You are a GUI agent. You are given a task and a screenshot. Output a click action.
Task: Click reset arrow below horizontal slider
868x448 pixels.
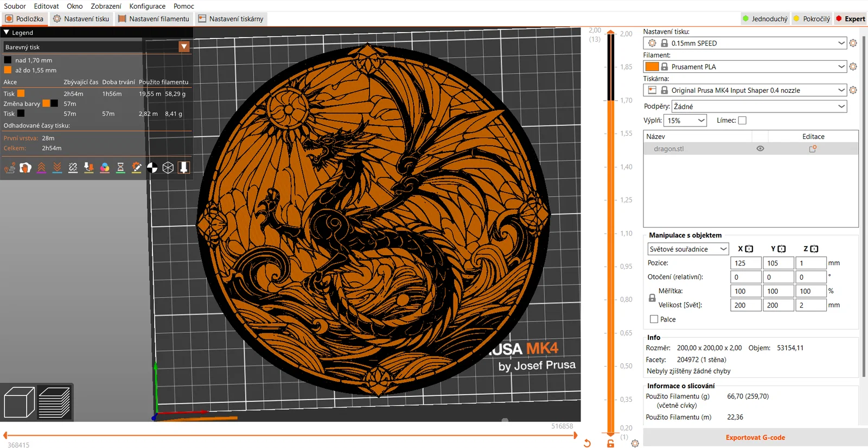[587, 443]
